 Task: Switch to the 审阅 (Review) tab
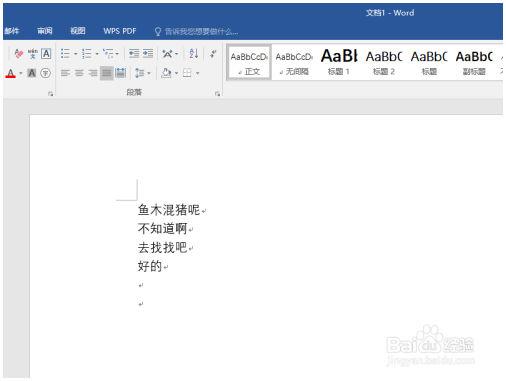(45, 31)
